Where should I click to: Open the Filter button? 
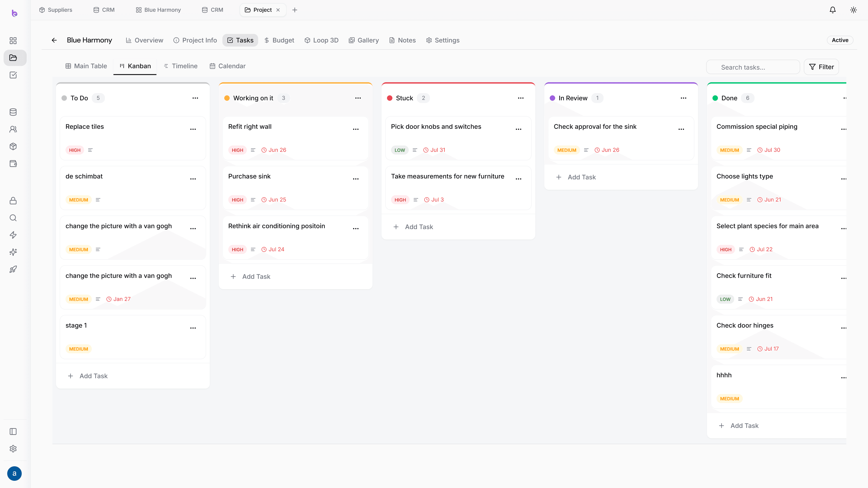821,67
